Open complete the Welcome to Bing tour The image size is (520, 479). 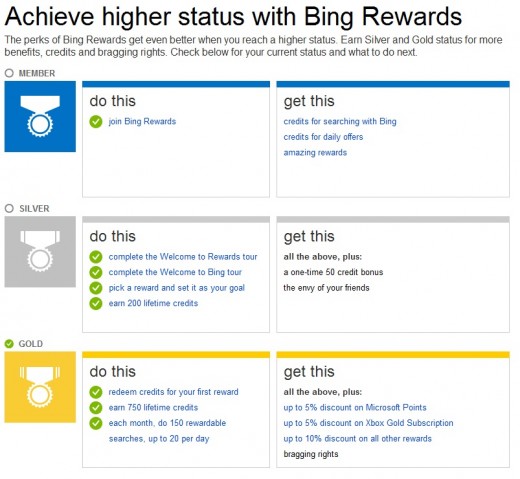[x=175, y=272]
